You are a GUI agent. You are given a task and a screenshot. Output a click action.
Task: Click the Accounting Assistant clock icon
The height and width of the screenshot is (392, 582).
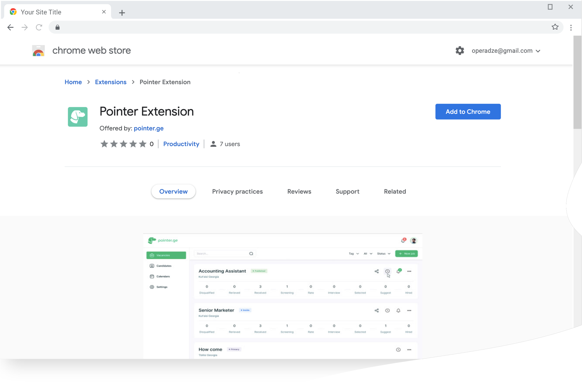click(x=388, y=271)
